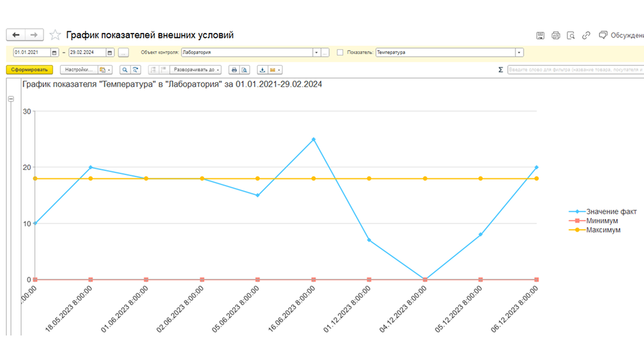644x344 pixels.
Task: Open calendar picker for end date 29.02.2024
Action: [110, 52]
